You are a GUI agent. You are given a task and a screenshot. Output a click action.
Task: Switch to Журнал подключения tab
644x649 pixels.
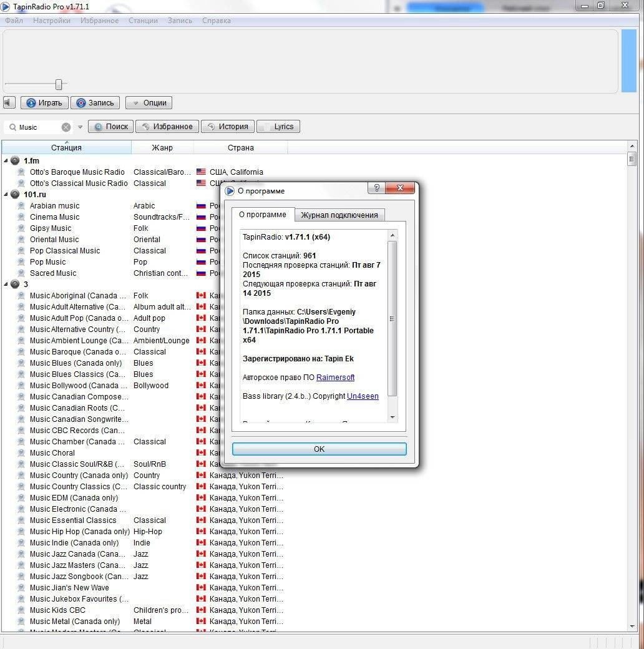pos(339,215)
